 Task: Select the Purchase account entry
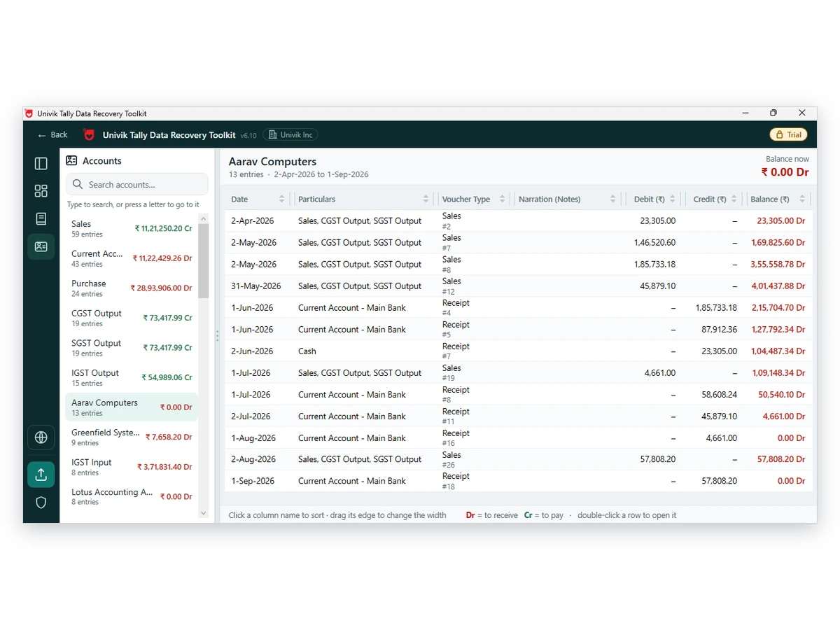pyautogui.click(x=132, y=288)
